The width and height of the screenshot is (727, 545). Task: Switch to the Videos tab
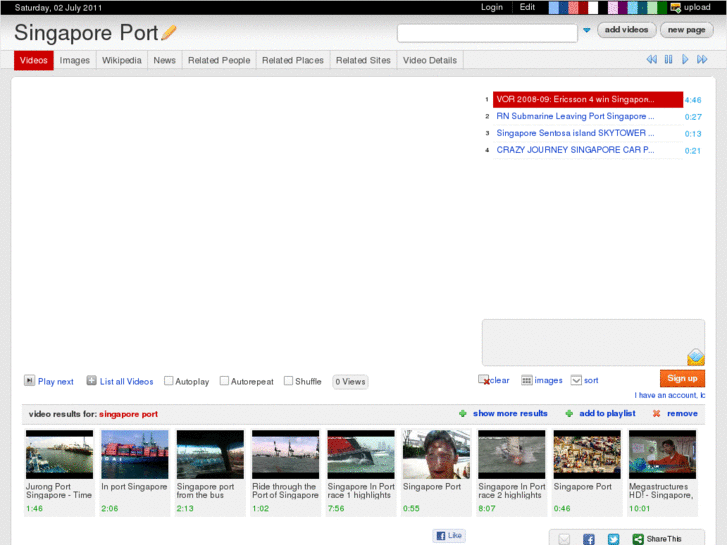click(34, 60)
